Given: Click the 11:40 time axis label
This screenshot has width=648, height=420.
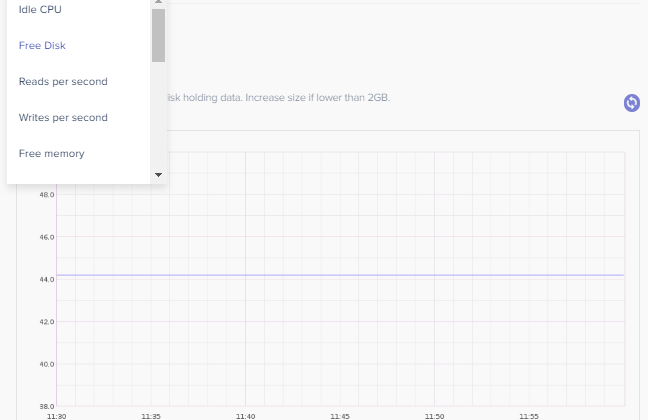Looking at the screenshot, I should coord(245,416).
